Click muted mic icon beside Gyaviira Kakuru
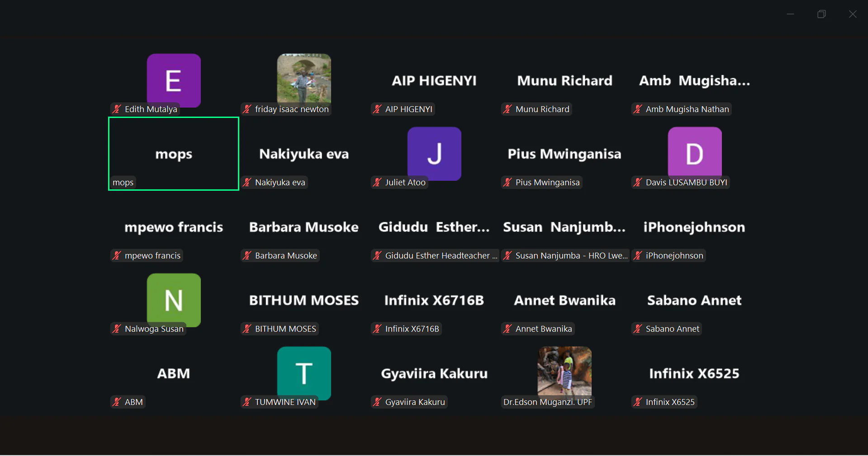The height and width of the screenshot is (456, 868). (x=377, y=402)
